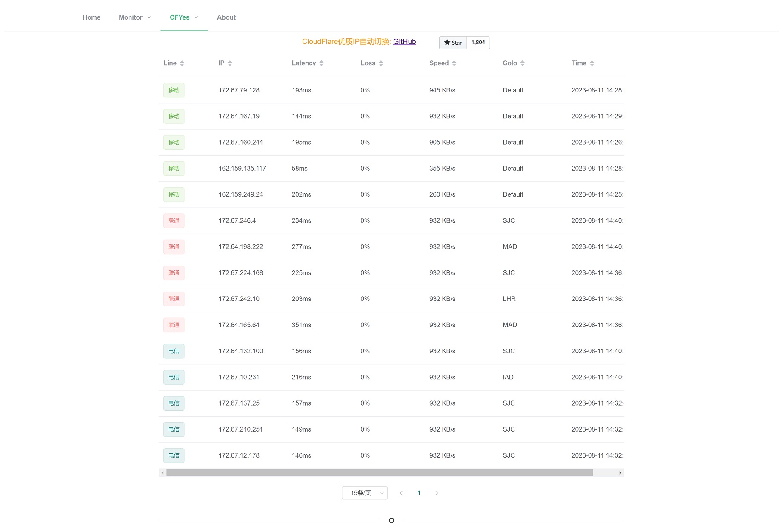
Task: Click the 355 KB/s speed value
Action: (x=443, y=169)
